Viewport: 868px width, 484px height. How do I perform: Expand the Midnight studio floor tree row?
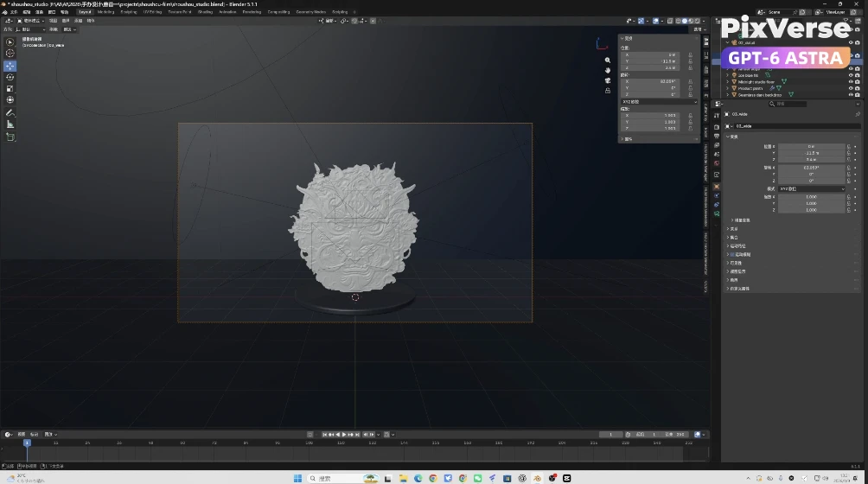(x=728, y=82)
